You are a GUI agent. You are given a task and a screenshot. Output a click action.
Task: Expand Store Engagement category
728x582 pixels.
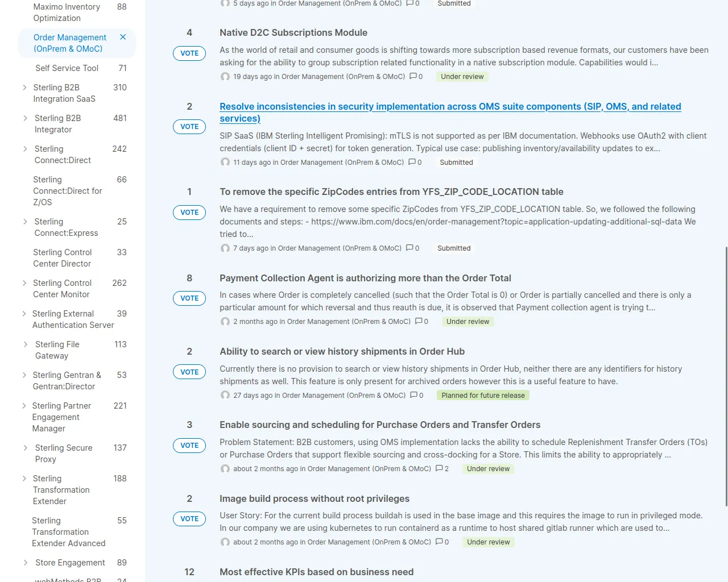24,563
